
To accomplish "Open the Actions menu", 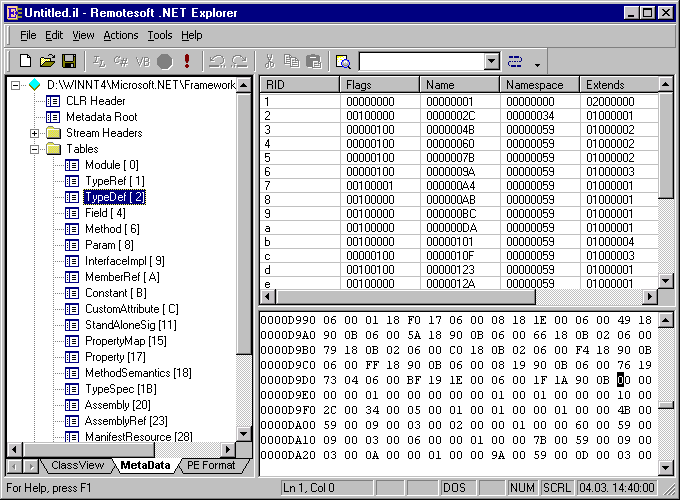I will (x=121, y=35).
